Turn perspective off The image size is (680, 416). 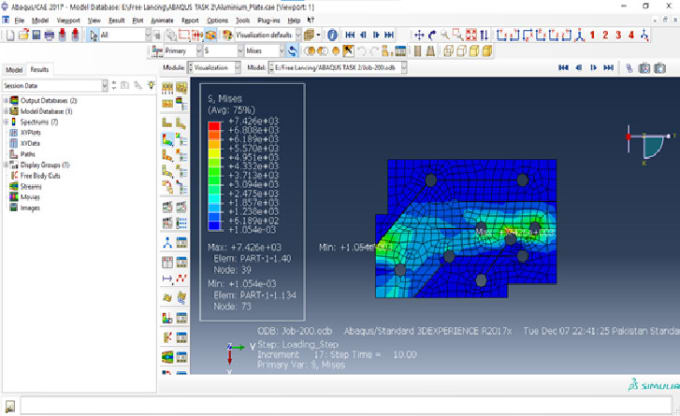click(x=417, y=51)
